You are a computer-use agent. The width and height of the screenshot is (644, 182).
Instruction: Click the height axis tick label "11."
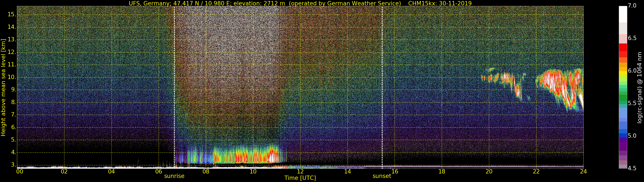12,65
